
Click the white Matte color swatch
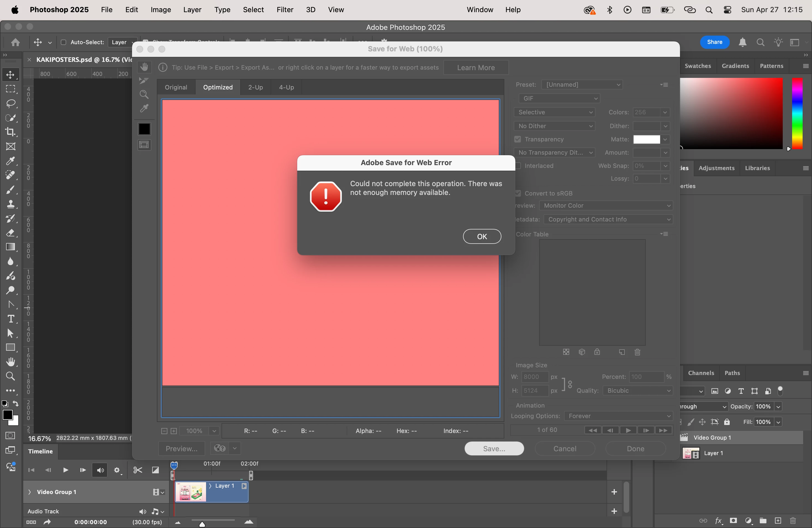(646, 139)
